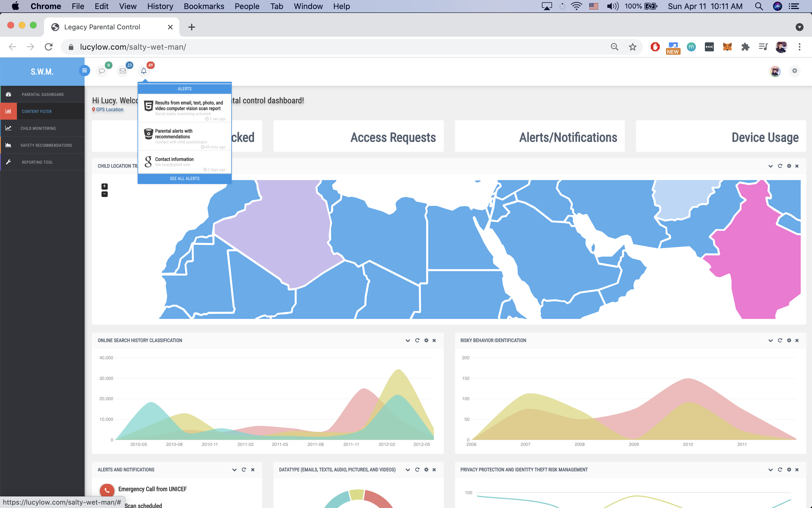812x508 pixels.
Task: Open the Access Requests card
Action: 358,136
